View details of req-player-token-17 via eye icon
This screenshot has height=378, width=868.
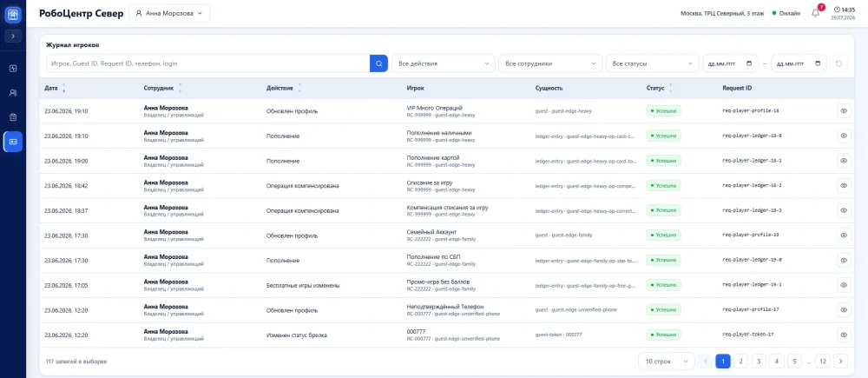[844, 335]
